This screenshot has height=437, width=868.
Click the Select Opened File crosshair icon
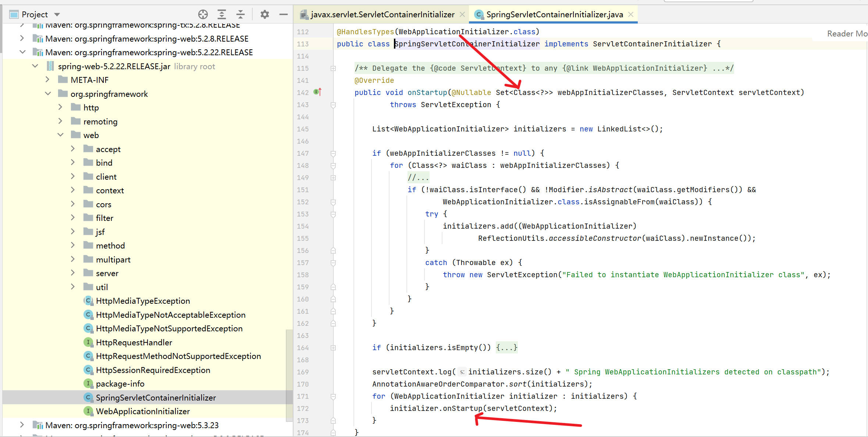tap(203, 14)
